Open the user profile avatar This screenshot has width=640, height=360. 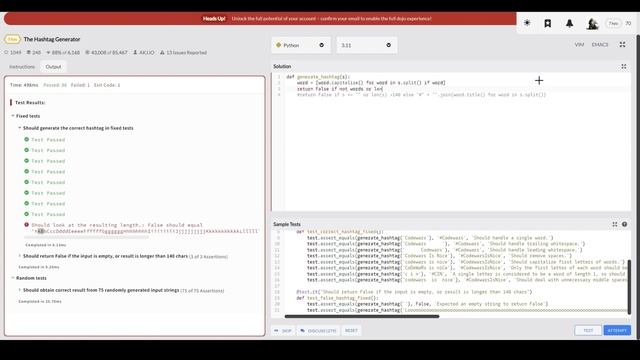coord(592,24)
